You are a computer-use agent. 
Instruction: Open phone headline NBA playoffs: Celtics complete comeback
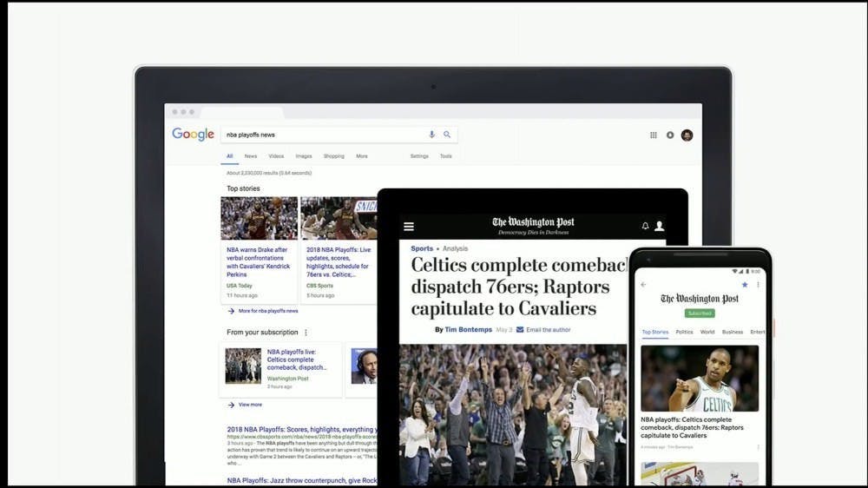coord(692,427)
